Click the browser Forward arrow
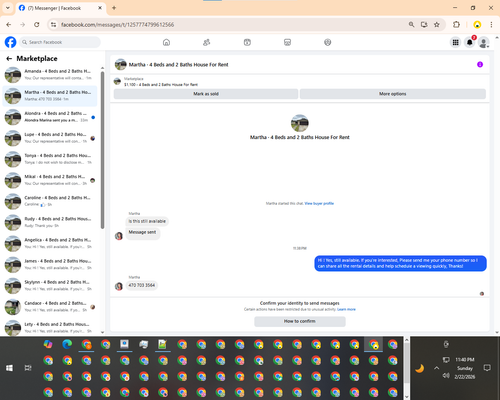 (x=23, y=25)
